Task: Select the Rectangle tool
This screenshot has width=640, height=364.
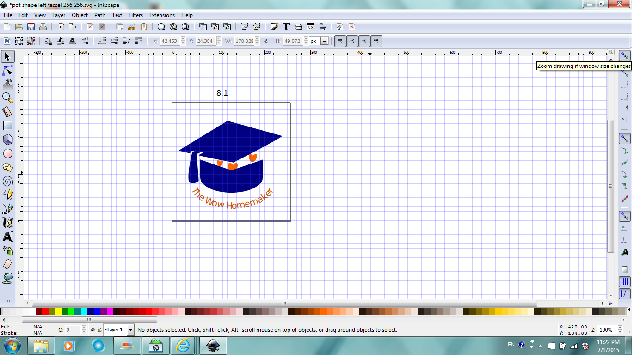Action: (8, 126)
